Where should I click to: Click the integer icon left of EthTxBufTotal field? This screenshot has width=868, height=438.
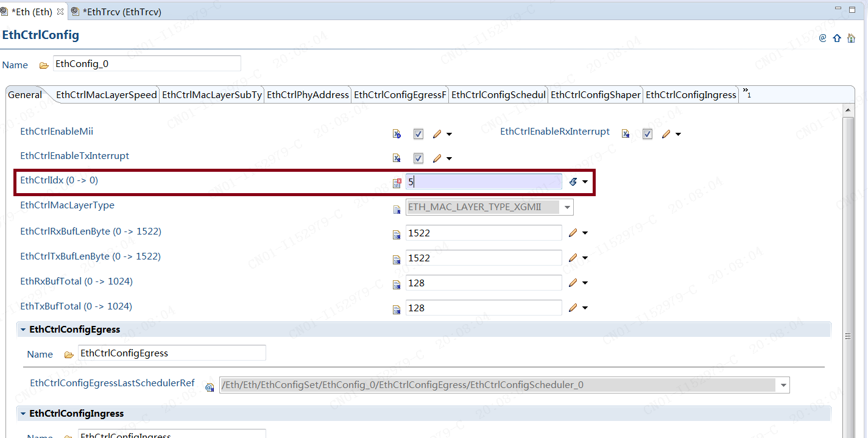pyautogui.click(x=397, y=309)
